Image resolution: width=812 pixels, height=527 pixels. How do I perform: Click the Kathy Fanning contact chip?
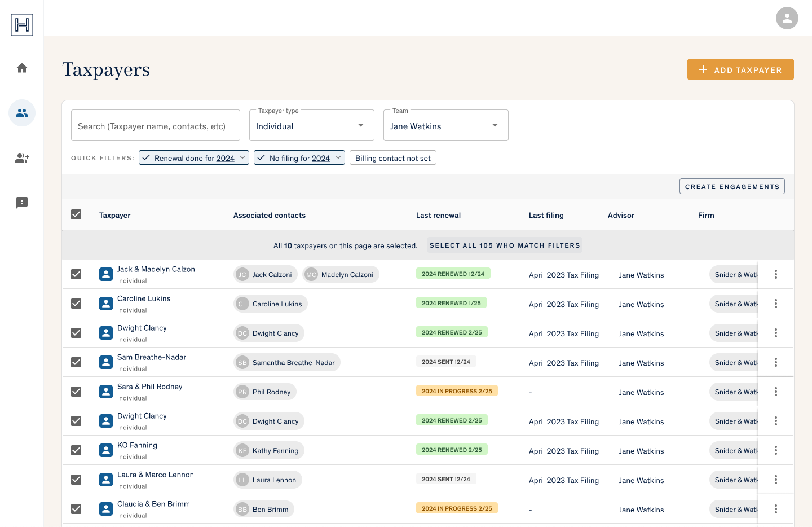[269, 451]
